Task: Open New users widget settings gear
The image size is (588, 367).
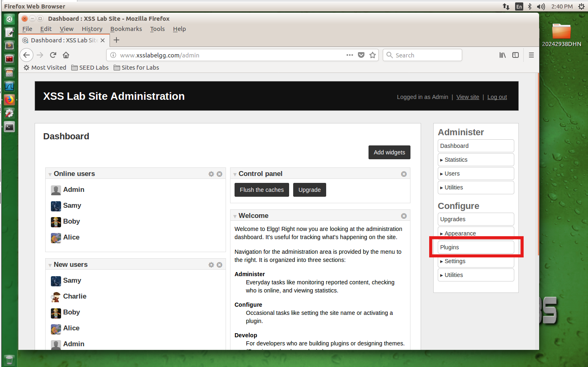Action: click(x=211, y=265)
